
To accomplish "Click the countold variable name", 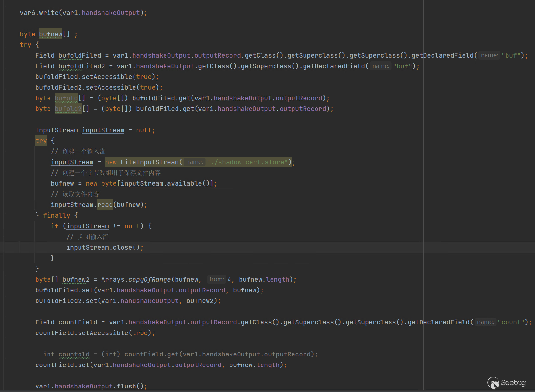I will tap(74, 354).
